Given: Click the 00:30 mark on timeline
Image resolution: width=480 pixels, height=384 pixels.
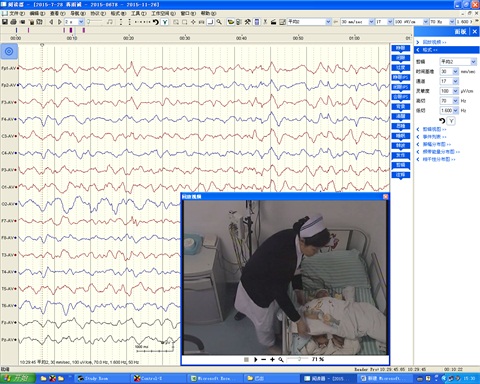Looking at the screenshot, I should coord(185,38).
